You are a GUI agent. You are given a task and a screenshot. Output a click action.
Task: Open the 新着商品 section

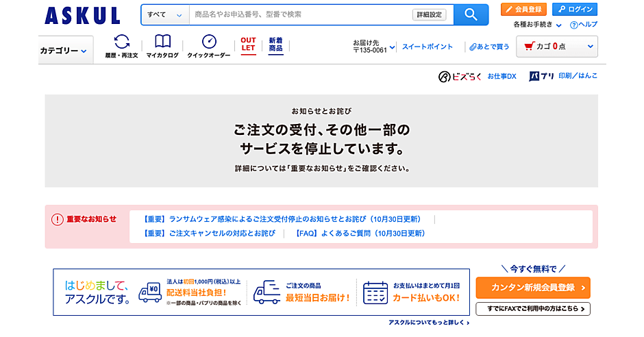[x=275, y=45]
